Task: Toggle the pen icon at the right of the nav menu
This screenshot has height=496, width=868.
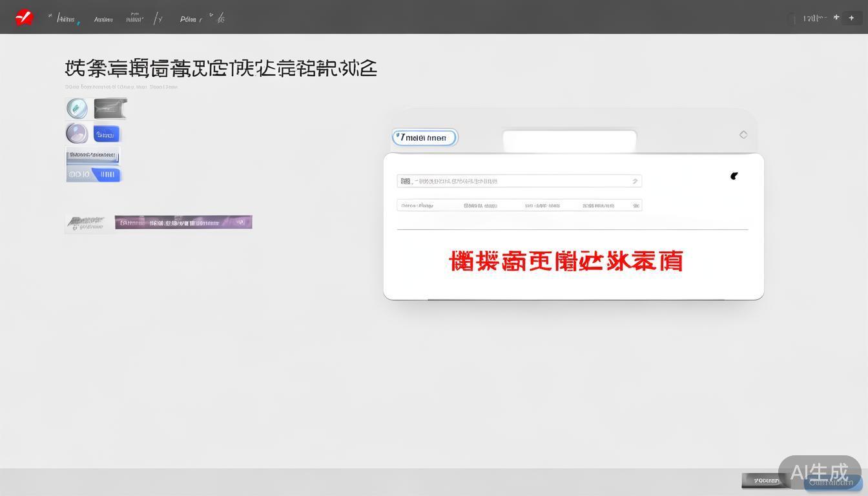Action: pyautogui.click(x=220, y=18)
